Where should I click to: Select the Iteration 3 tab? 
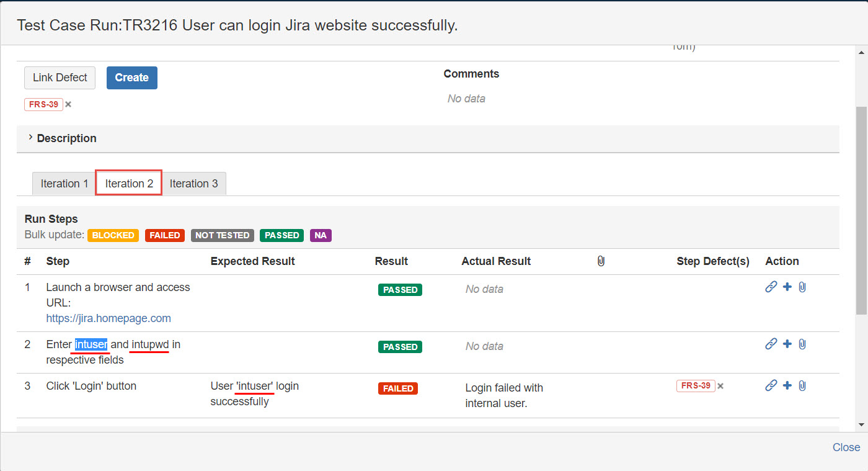point(193,184)
